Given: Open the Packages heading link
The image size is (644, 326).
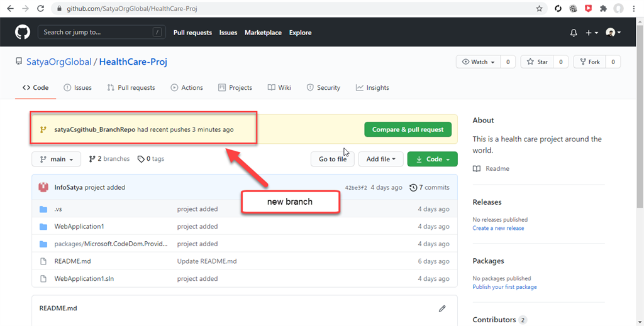Looking at the screenshot, I should pos(488,261).
